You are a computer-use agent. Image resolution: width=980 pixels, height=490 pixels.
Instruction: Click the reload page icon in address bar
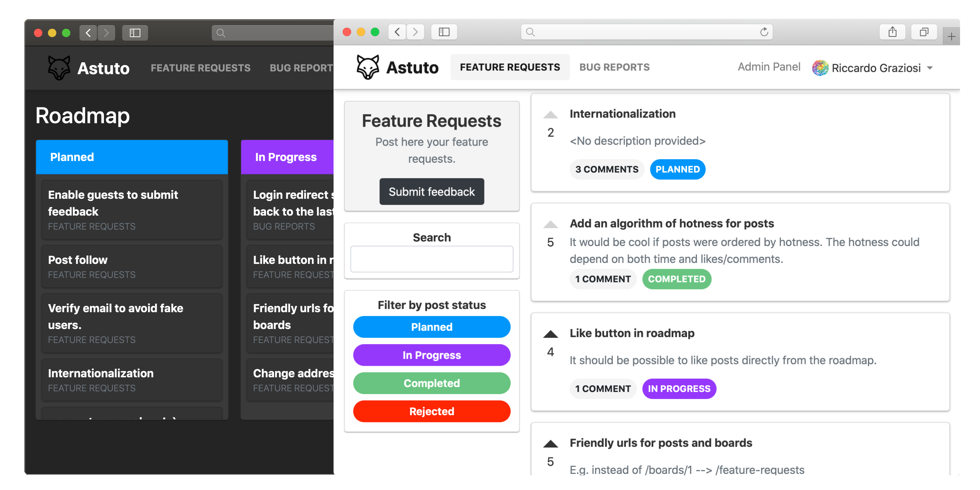coord(764,32)
